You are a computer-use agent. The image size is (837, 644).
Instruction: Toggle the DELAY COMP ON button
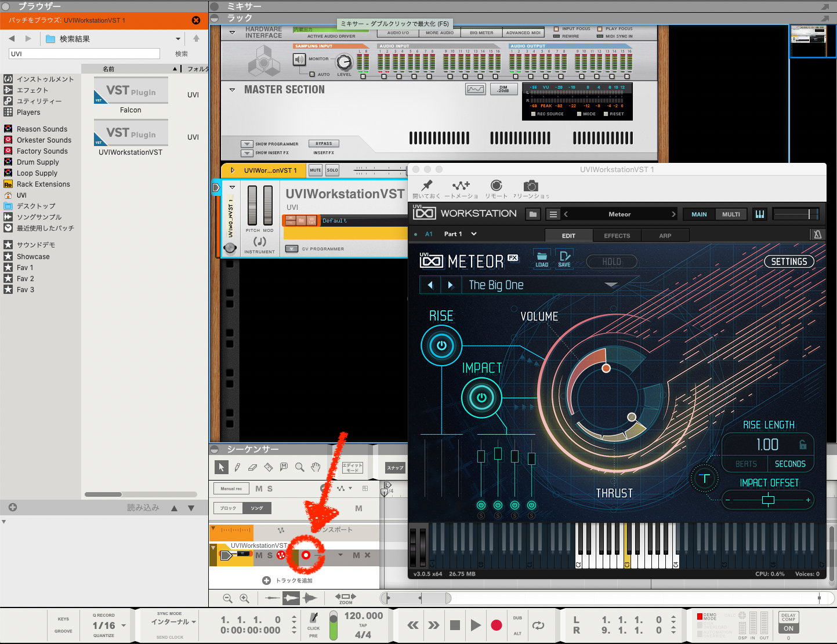click(x=788, y=628)
